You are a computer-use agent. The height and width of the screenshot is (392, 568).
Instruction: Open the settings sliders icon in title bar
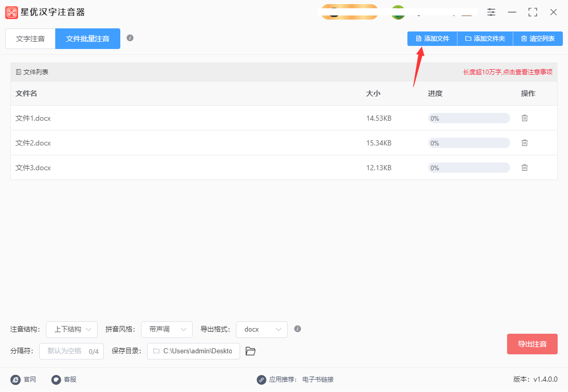(x=491, y=12)
